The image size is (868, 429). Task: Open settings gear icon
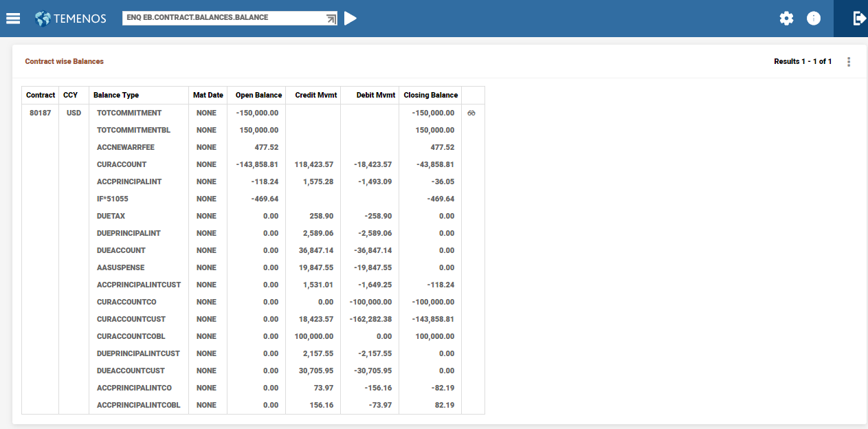786,19
